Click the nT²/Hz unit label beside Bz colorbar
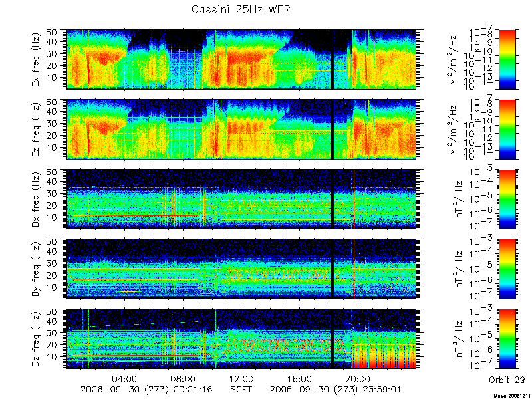The height and width of the screenshot is (399, 532). coord(459,339)
